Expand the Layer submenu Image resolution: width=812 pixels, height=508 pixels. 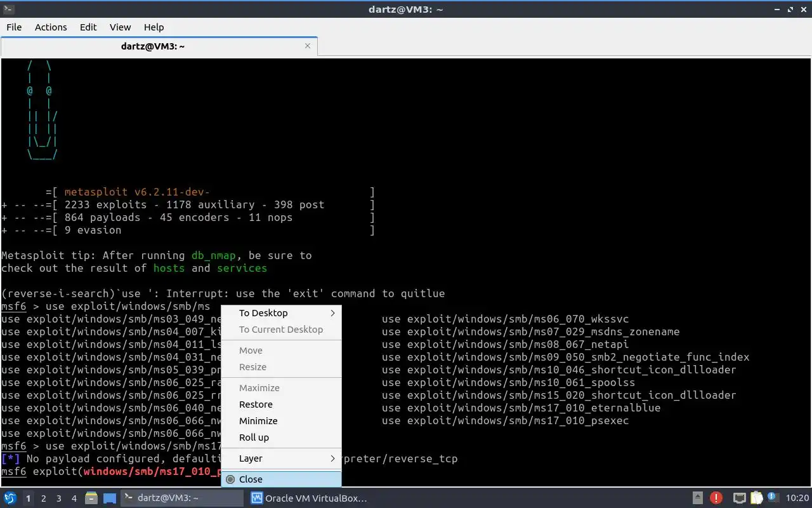(281, 458)
